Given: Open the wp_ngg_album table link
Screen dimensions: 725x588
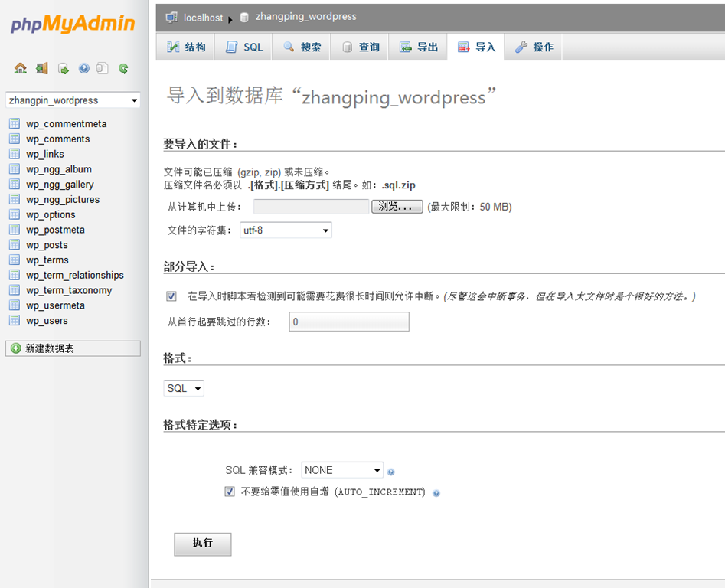Looking at the screenshot, I should point(59,169).
